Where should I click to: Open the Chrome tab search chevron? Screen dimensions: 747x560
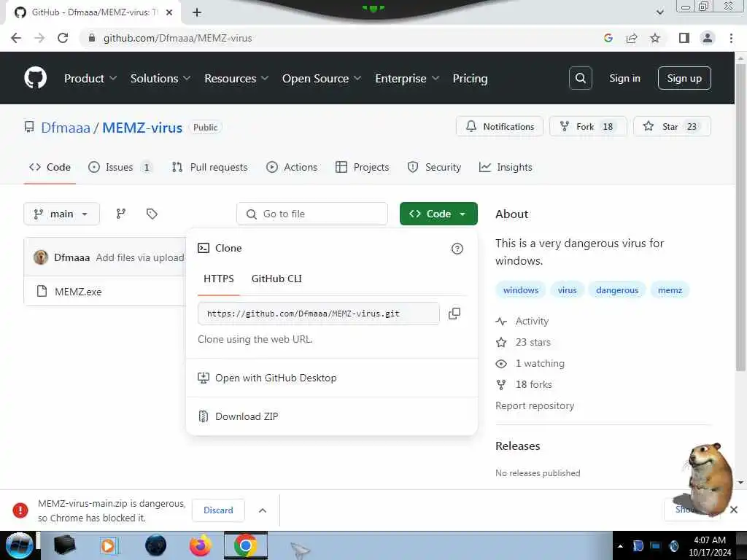click(659, 12)
